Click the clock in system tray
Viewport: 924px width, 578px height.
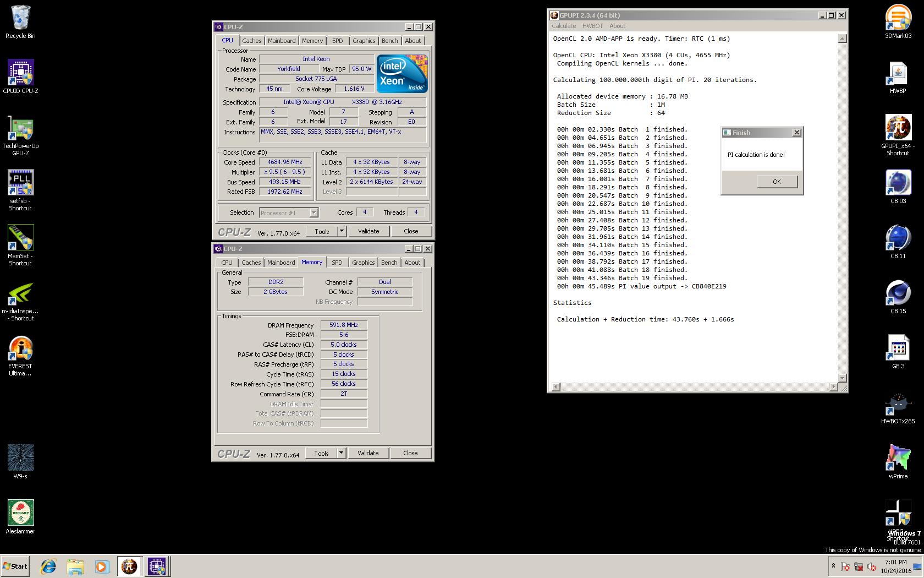click(896, 566)
